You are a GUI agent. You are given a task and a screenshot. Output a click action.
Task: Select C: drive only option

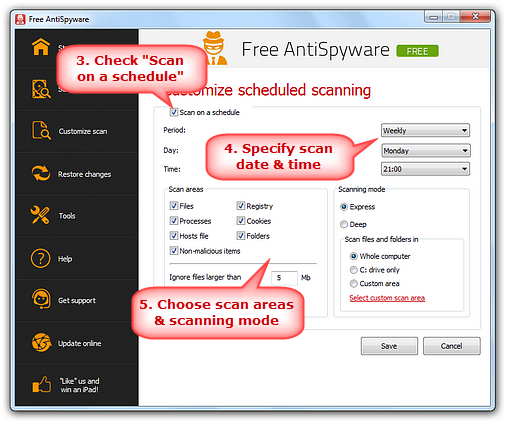tap(353, 270)
